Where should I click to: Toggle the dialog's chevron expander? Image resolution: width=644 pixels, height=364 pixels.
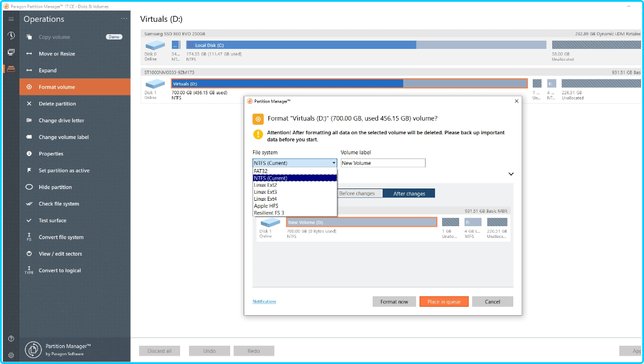tap(510, 174)
